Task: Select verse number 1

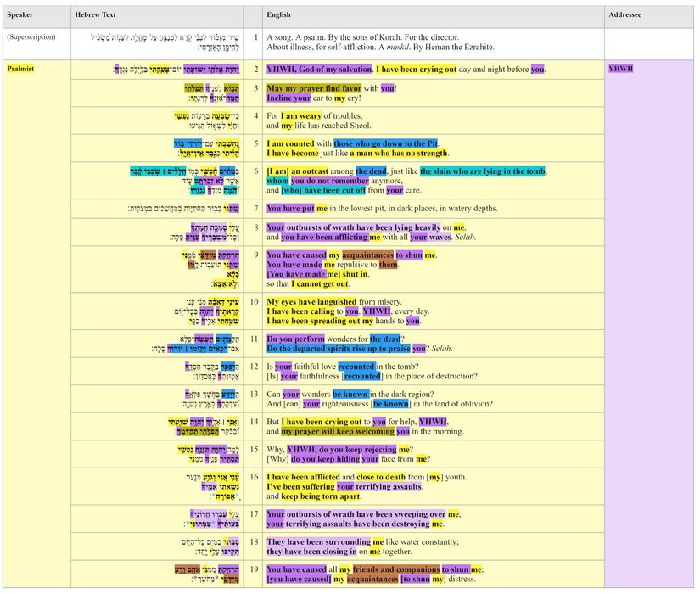Action: click(256, 38)
